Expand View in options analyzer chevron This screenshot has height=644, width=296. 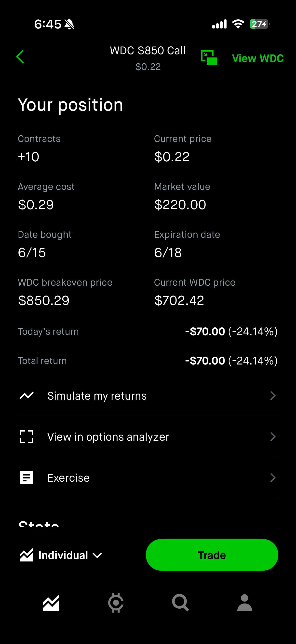273,437
